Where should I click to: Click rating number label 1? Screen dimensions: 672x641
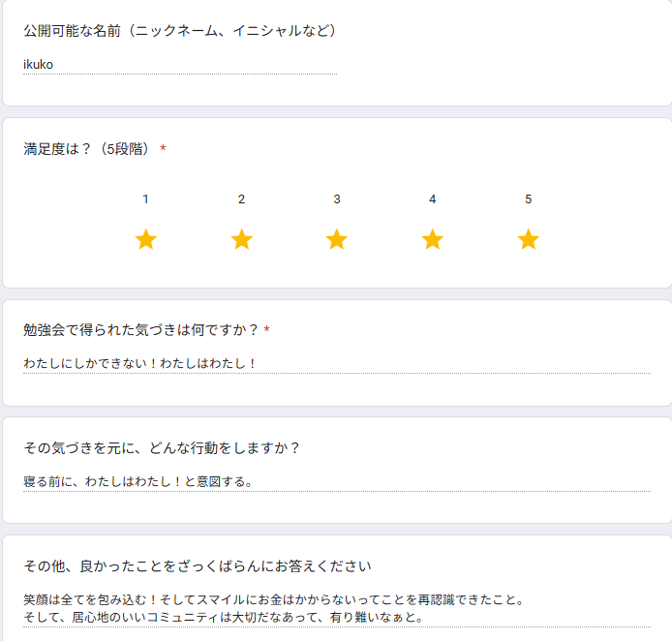(x=146, y=199)
